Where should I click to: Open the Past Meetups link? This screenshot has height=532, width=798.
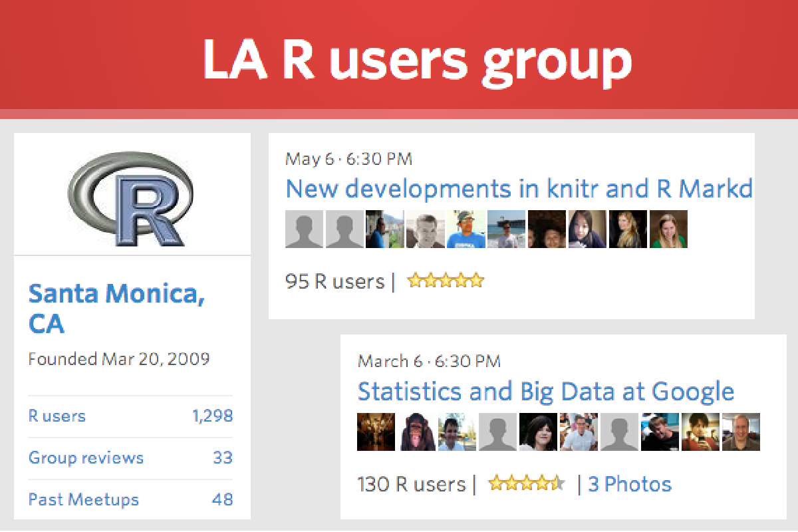click(x=84, y=499)
